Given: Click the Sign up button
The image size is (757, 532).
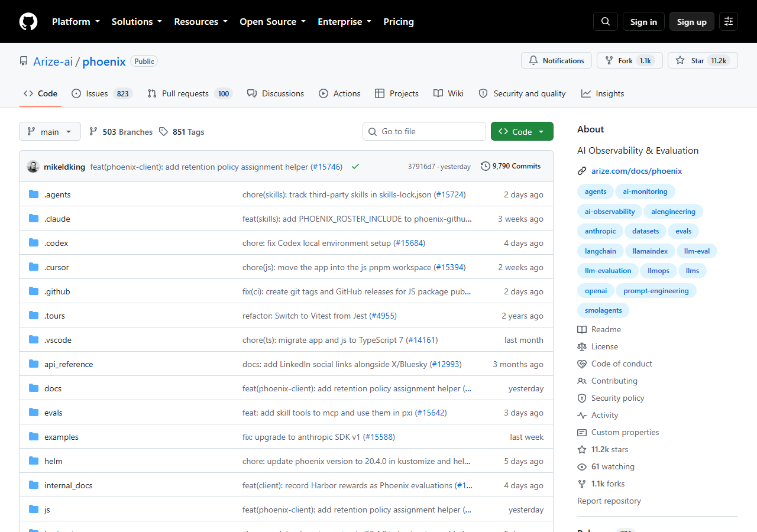Looking at the screenshot, I should [x=692, y=21].
